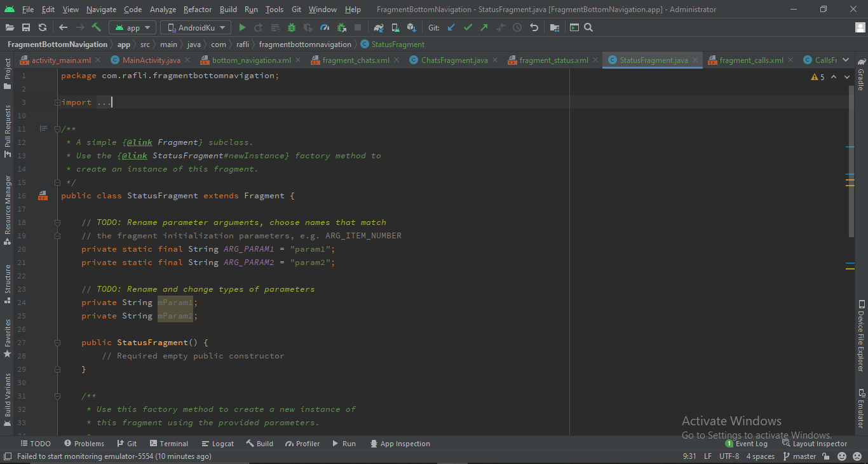Open the Analyze menu
Viewport: 868px width, 464px height.
[x=163, y=10]
